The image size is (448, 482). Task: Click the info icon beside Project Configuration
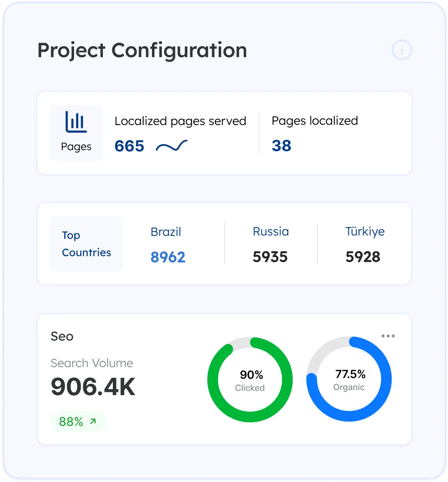pos(401,51)
